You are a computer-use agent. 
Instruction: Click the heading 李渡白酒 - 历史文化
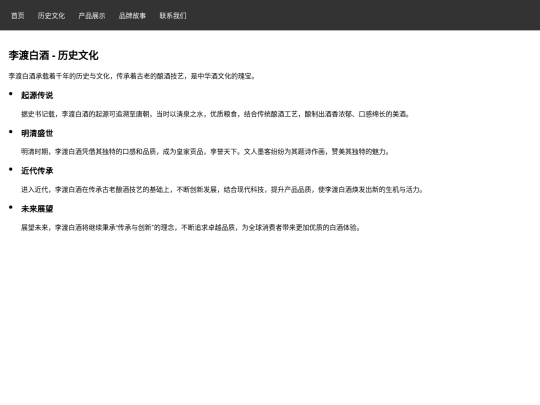click(x=53, y=55)
